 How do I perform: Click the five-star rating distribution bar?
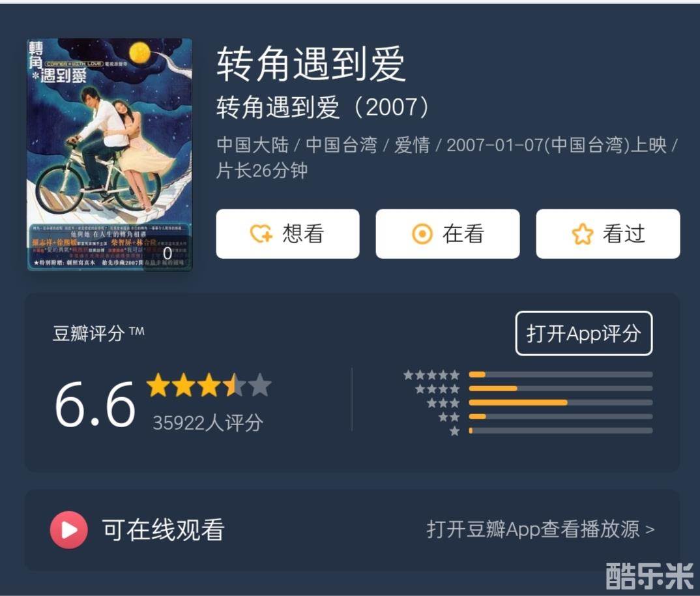point(561,374)
